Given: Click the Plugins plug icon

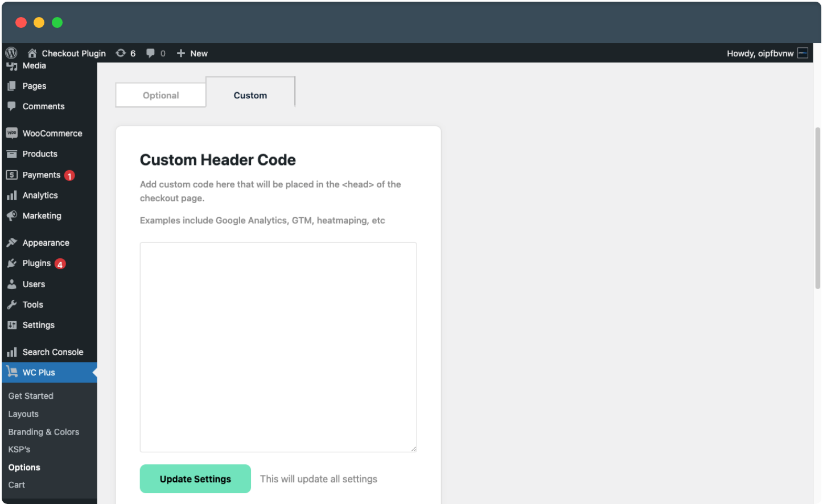Looking at the screenshot, I should (11, 263).
